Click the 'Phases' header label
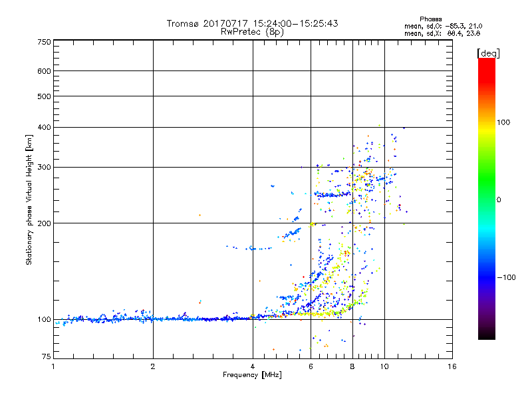This screenshot has height=399, width=532. 430,19
